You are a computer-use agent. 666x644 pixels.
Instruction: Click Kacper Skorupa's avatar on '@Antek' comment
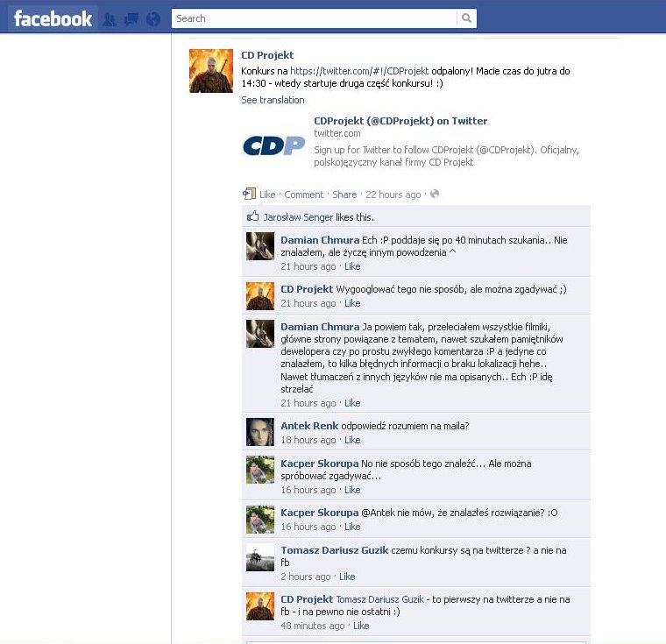(x=260, y=520)
